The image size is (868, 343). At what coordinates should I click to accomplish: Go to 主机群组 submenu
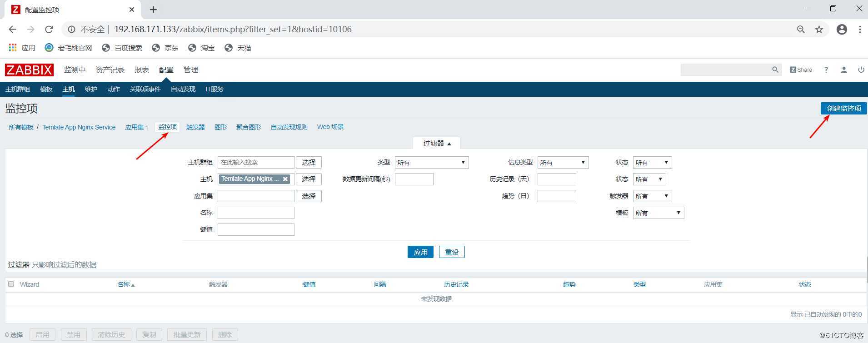point(18,89)
